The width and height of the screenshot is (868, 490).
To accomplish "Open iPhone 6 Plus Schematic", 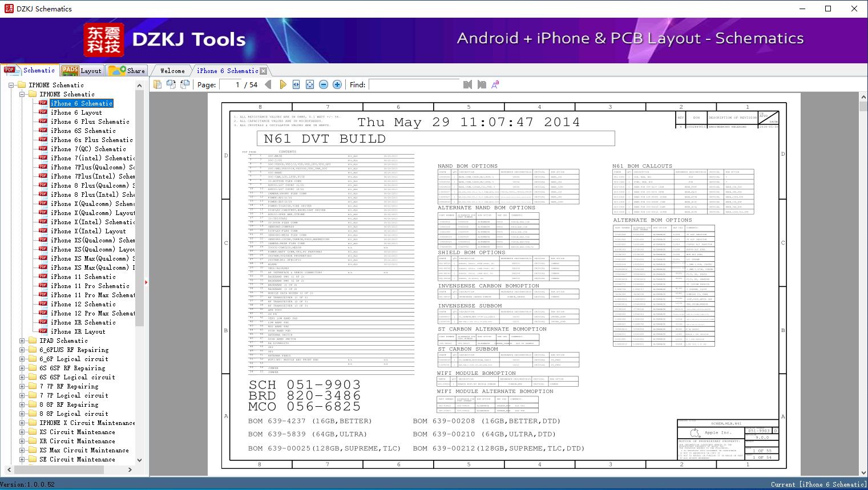I will 90,122.
